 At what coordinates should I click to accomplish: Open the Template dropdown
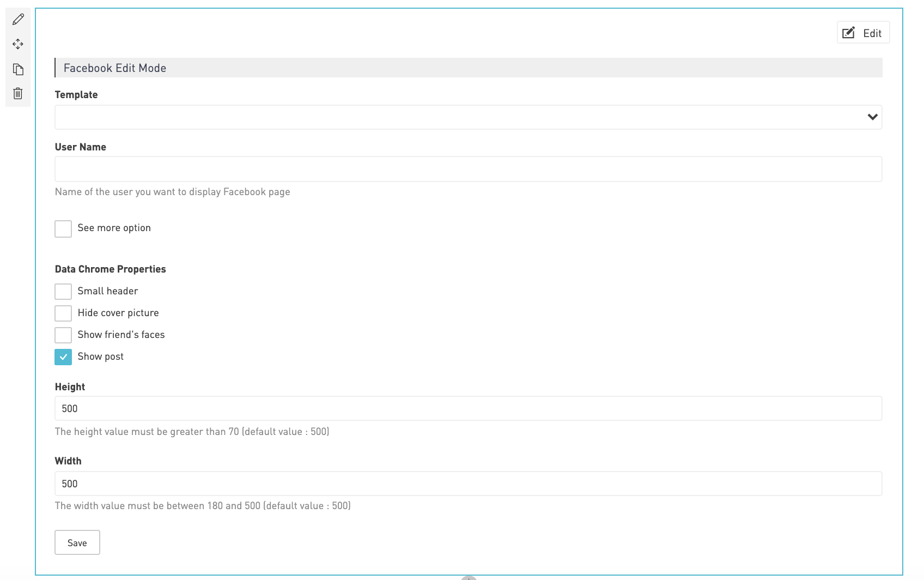[x=468, y=117]
